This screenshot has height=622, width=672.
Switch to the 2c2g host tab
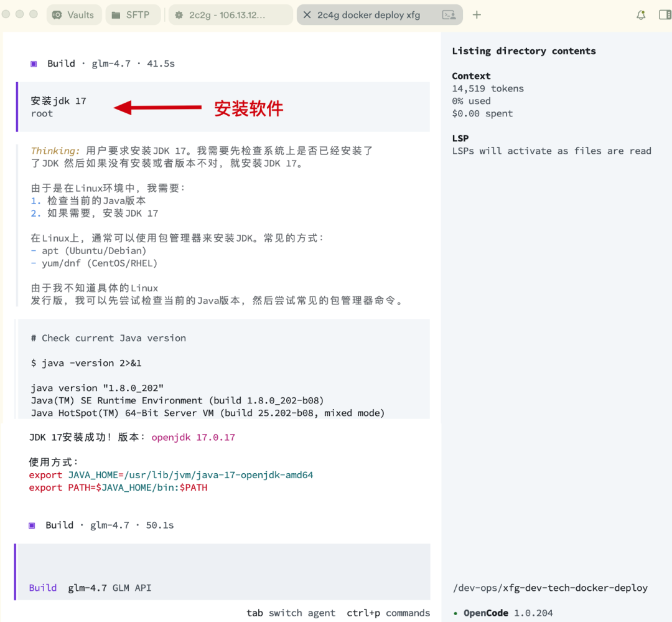coord(230,15)
